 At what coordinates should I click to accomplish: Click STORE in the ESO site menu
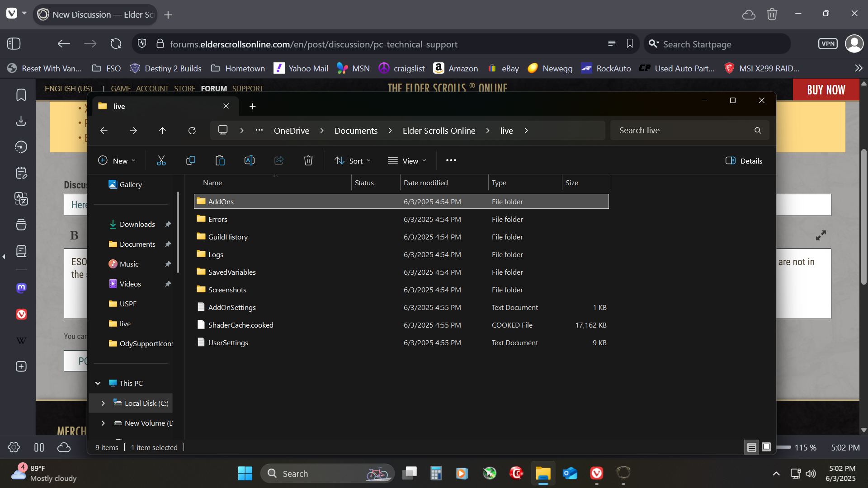(185, 89)
